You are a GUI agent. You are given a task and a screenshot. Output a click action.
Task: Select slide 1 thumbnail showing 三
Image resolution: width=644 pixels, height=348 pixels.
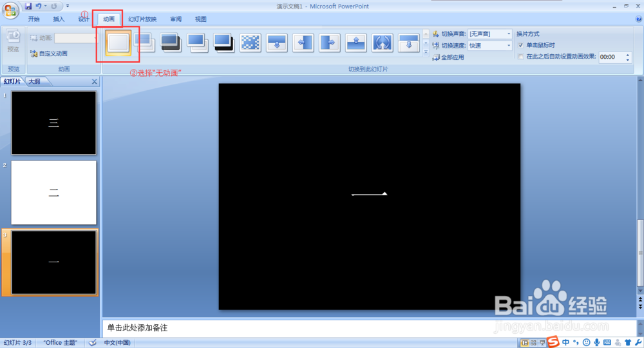(x=54, y=123)
